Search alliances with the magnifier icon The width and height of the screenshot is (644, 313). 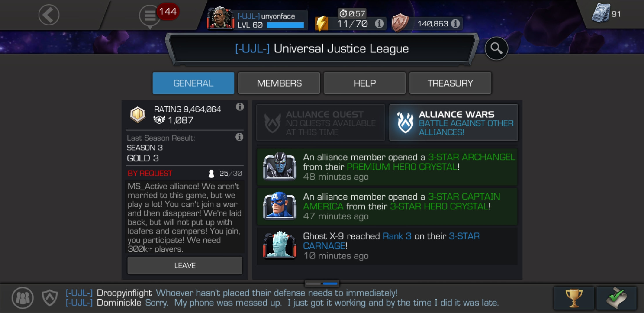point(496,48)
